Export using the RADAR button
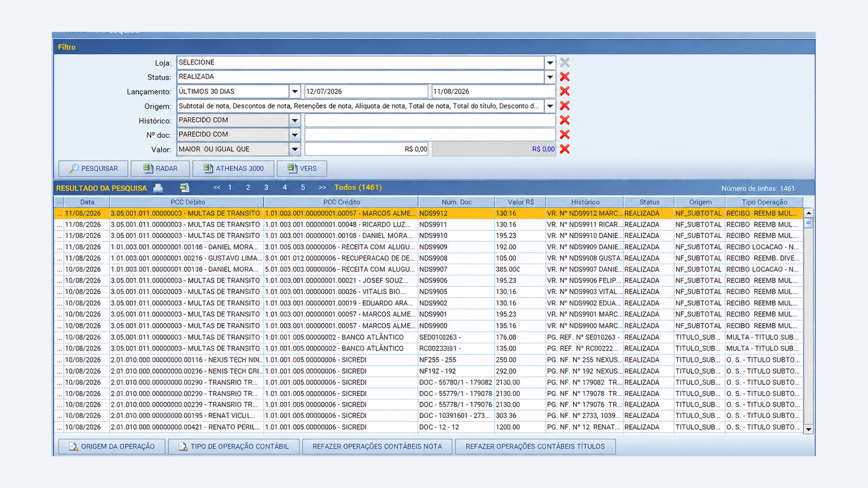The image size is (868, 488). click(160, 169)
